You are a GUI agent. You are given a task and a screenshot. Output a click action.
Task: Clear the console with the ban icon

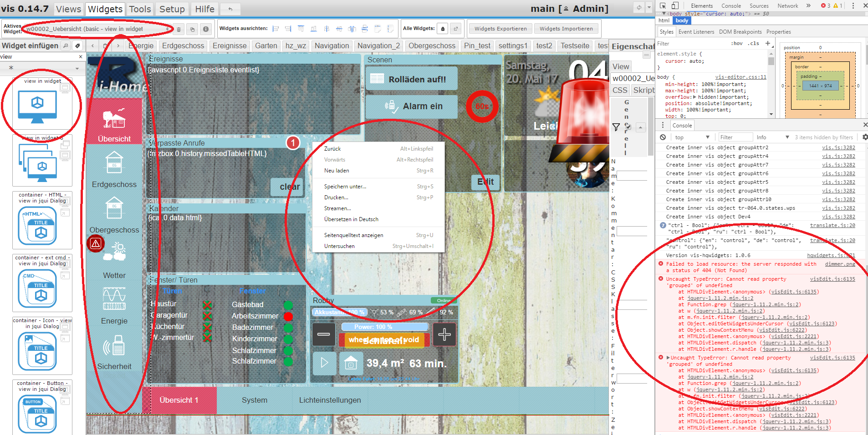[x=663, y=137]
